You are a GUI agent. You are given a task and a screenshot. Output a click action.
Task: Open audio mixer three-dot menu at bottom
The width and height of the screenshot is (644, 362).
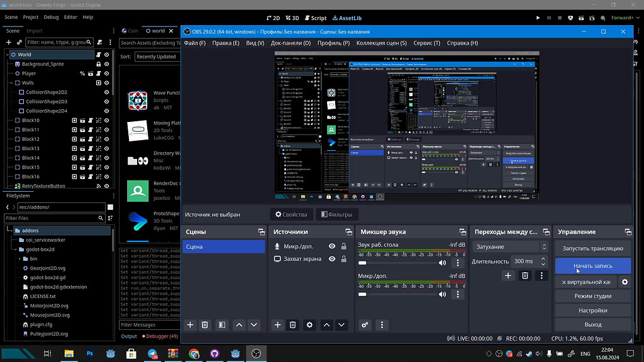click(382, 325)
